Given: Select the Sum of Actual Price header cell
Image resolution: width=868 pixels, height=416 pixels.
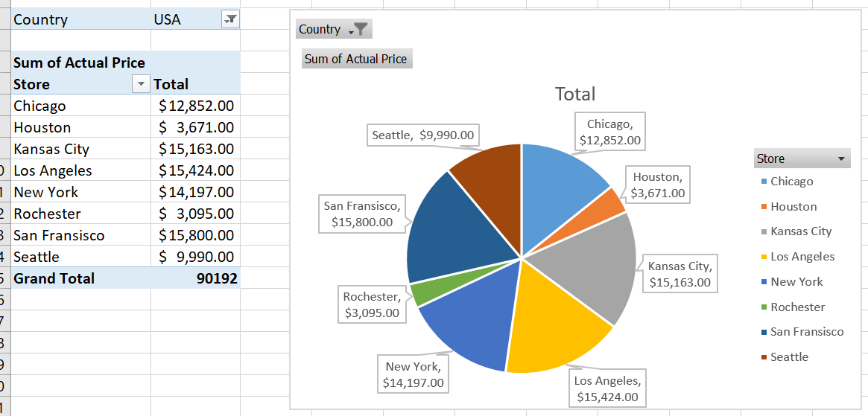Looking at the screenshot, I should 80,63.
